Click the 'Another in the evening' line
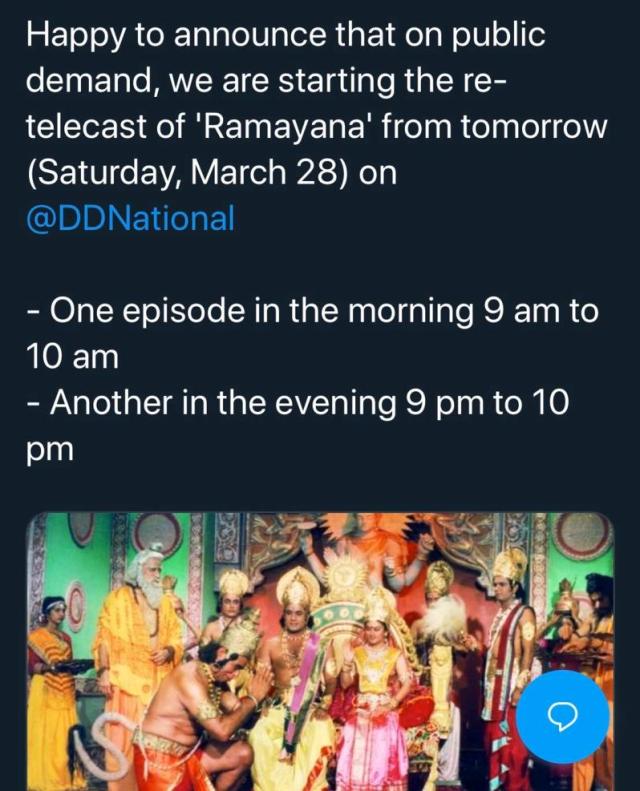Screen dimensions: 640x791 298,402
